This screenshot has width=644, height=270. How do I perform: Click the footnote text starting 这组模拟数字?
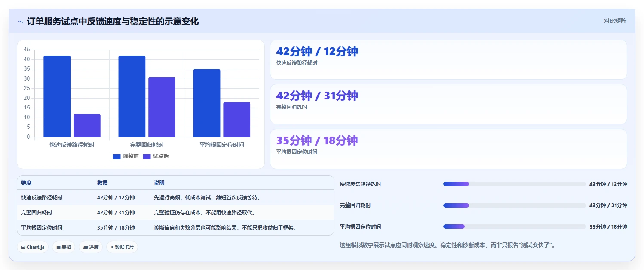point(448,245)
